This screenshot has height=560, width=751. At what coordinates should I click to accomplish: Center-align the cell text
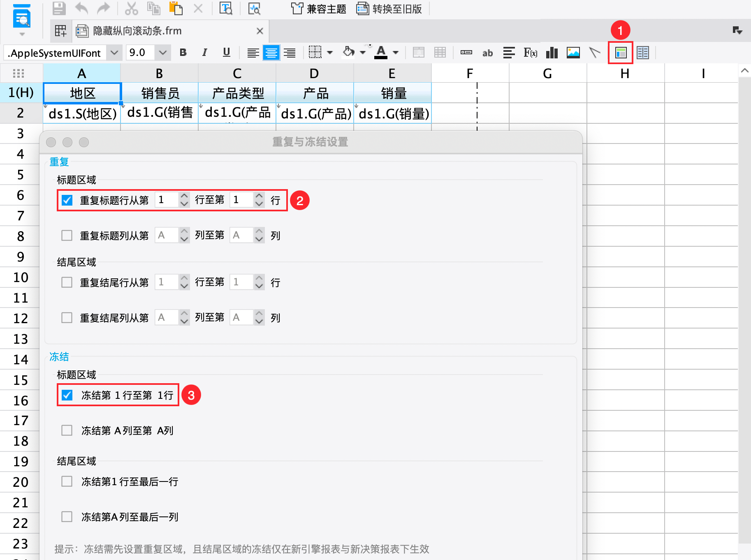[271, 53]
